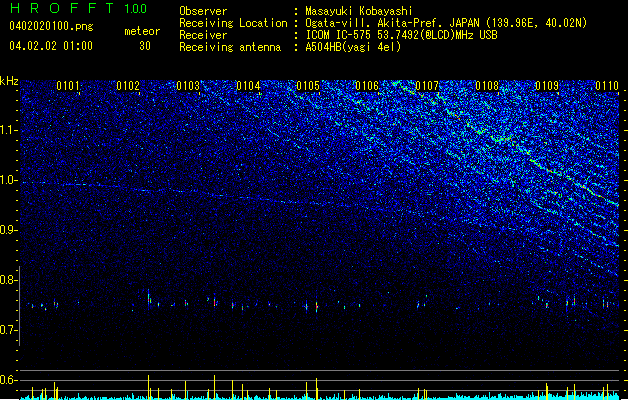Click the meteor count value 30
629x400 pixels.
click(145, 46)
